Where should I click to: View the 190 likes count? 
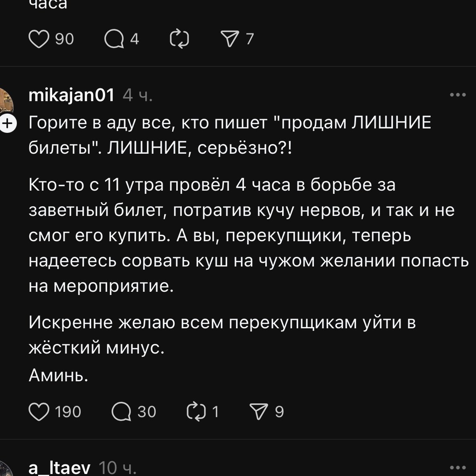[x=68, y=412]
